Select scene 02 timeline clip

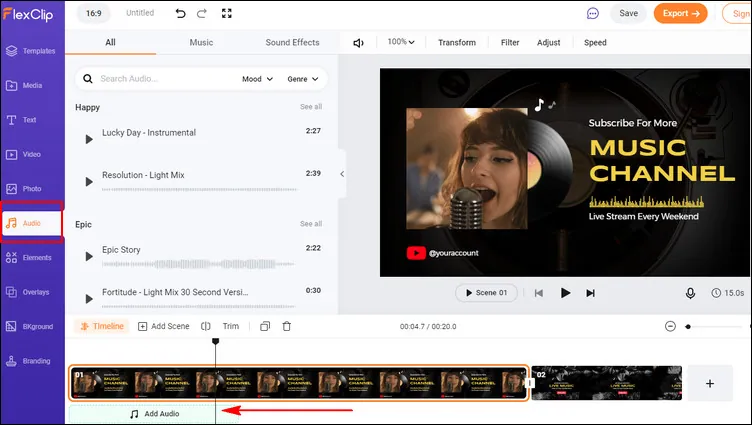click(x=607, y=383)
